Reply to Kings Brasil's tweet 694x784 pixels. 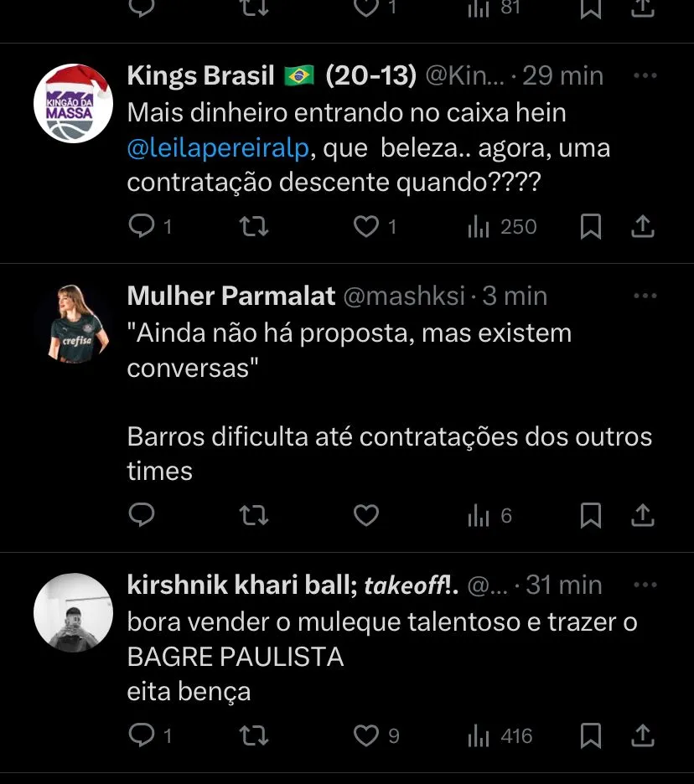coord(143,227)
